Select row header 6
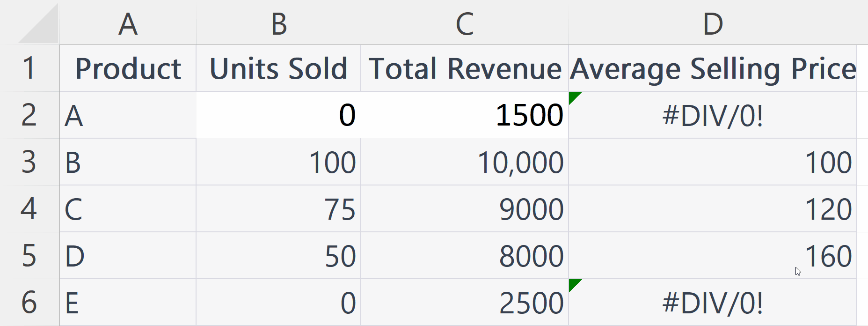868x326 pixels. point(29,302)
